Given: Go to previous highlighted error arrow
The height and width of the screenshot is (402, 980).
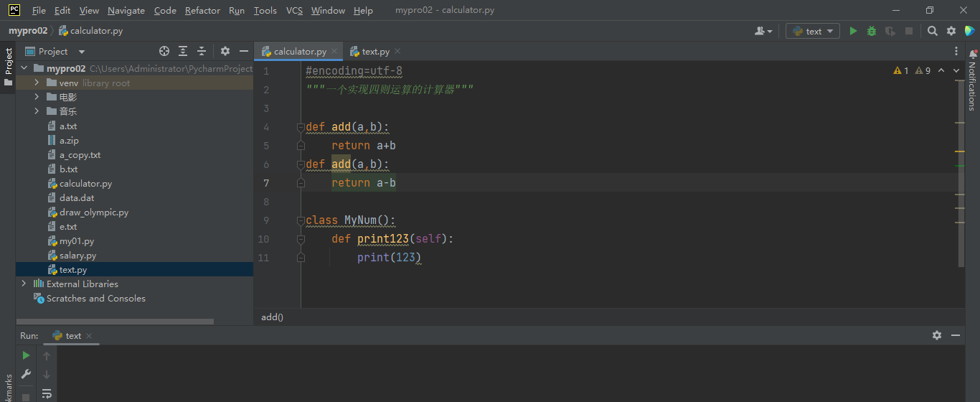Looking at the screenshot, I should [941, 70].
